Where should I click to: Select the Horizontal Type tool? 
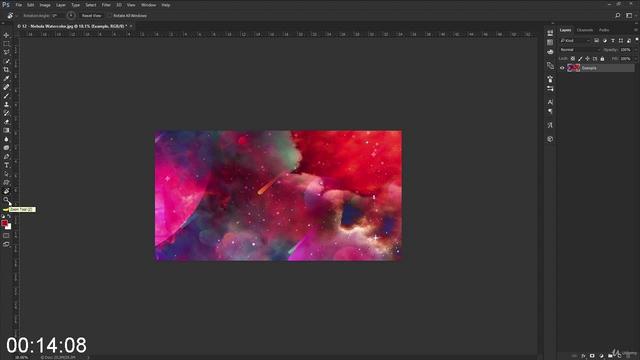[6, 165]
